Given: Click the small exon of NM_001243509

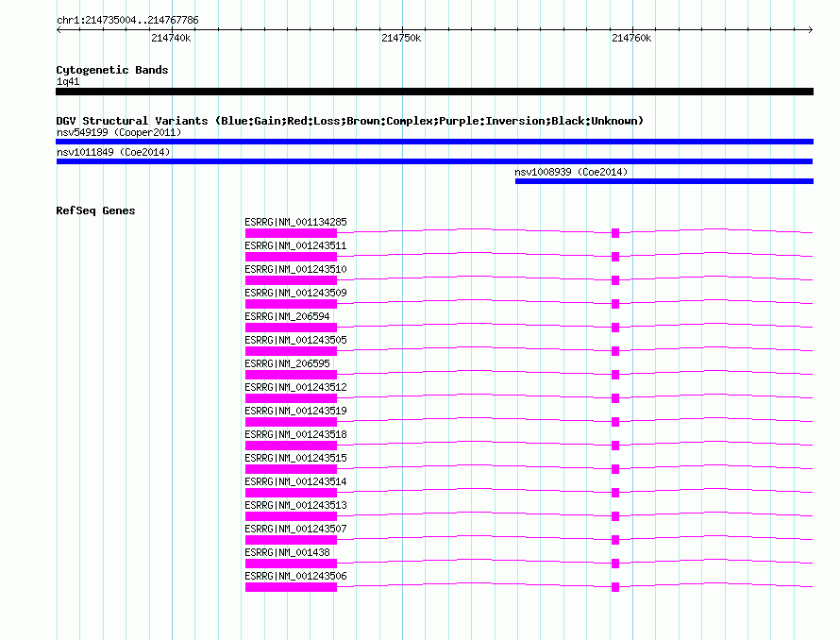Looking at the screenshot, I should 615,304.
